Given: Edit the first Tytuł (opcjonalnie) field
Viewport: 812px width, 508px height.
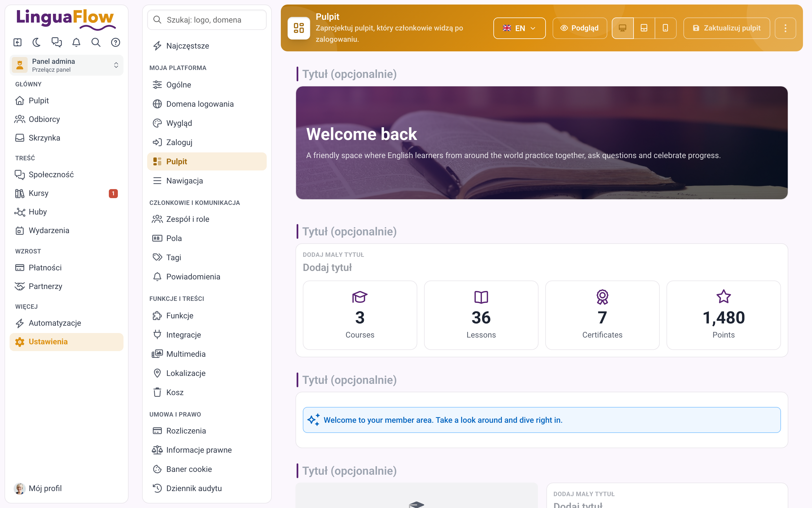Looking at the screenshot, I should [x=349, y=74].
